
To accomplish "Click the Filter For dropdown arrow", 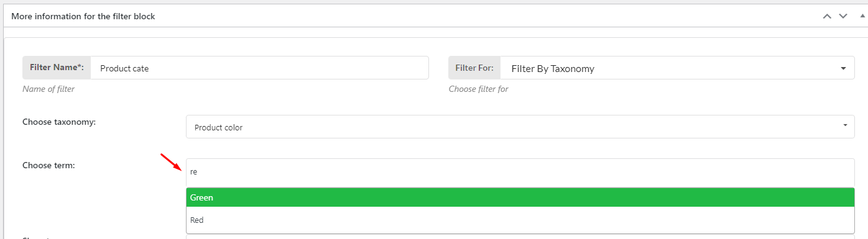I will point(843,68).
